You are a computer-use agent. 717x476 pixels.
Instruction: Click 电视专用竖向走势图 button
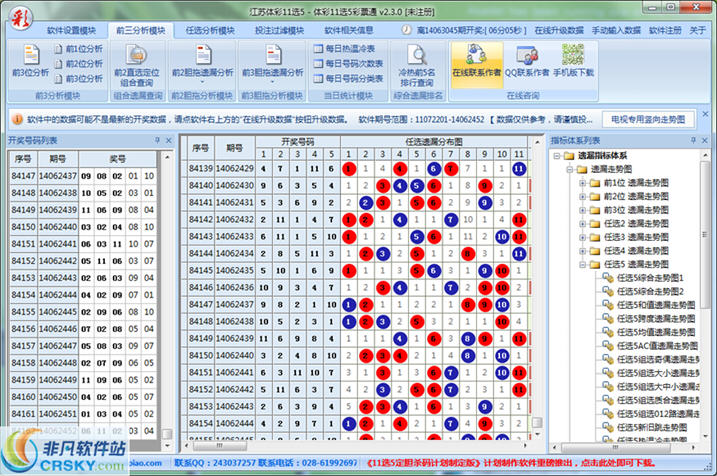point(648,120)
